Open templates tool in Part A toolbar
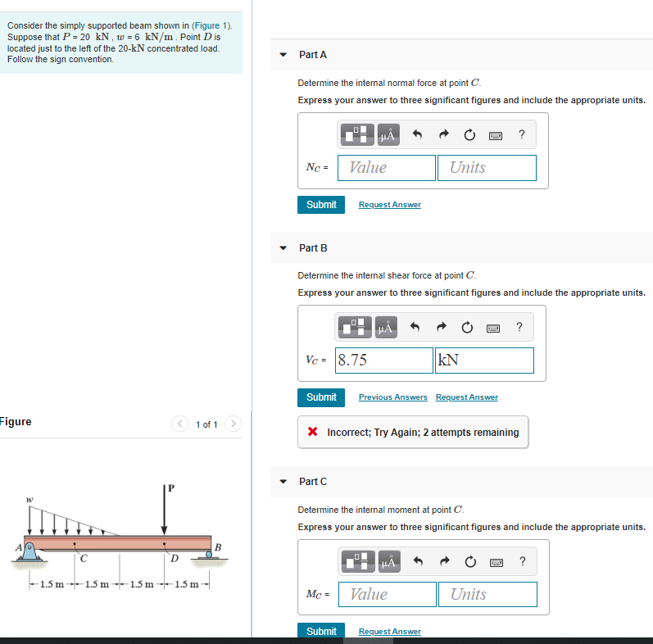Viewport: 653px width, 644px height. [x=357, y=134]
